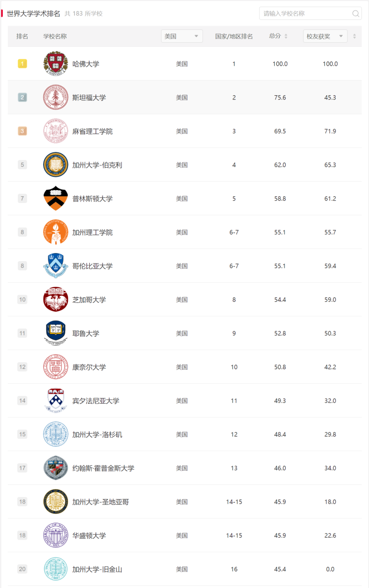The height and width of the screenshot is (588, 369).
Task: Open the 加州大学-旧金山 link
Action: click(x=97, y=569)
